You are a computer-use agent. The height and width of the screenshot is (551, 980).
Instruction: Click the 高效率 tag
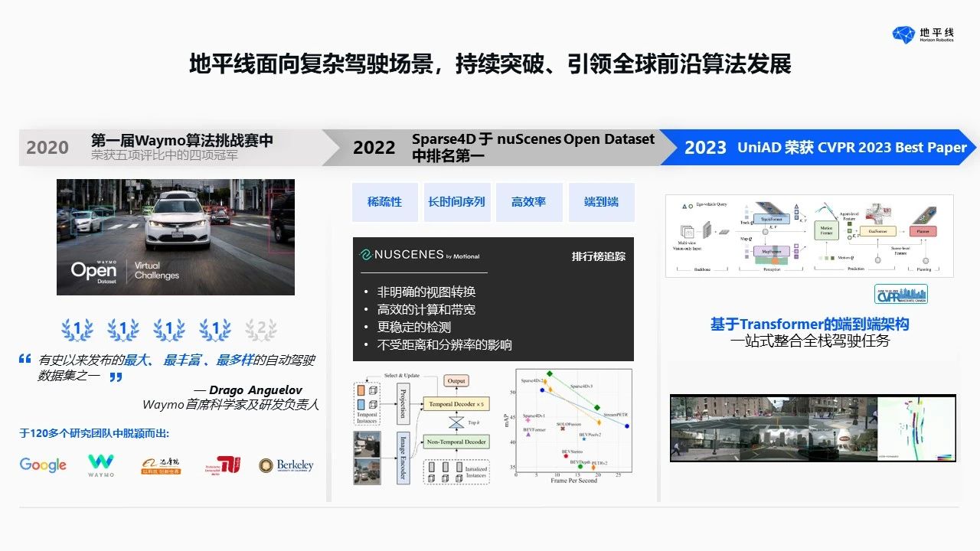[529, 202]
